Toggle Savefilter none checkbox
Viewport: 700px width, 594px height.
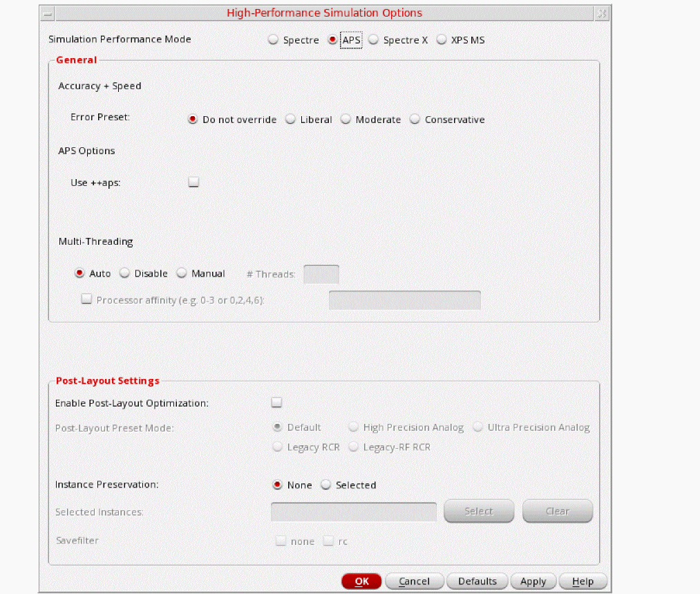281,541
